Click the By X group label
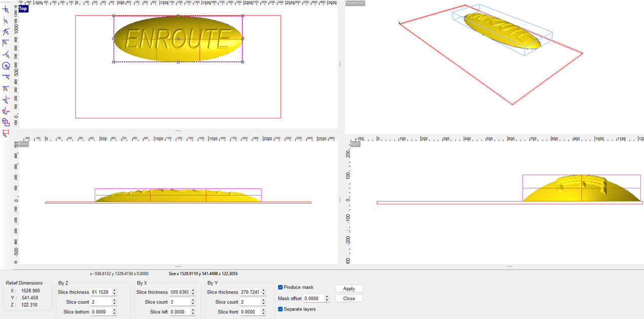 (x=142, y=283)
